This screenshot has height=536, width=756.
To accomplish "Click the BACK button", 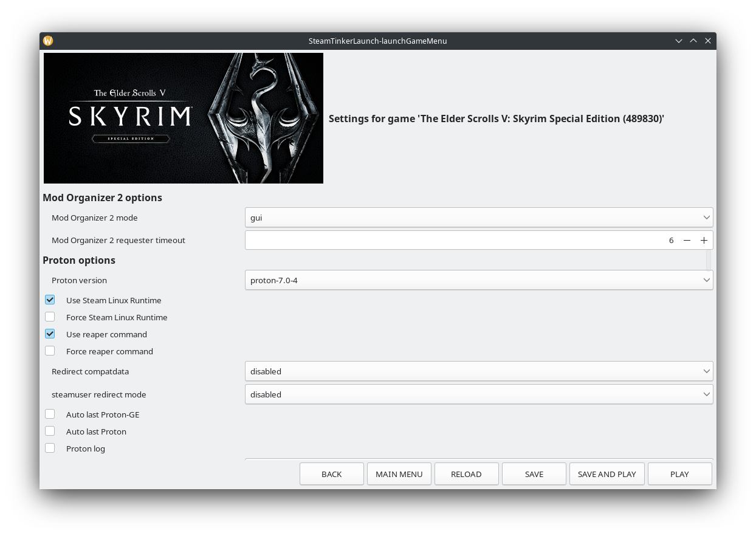I will coord(332,474).
